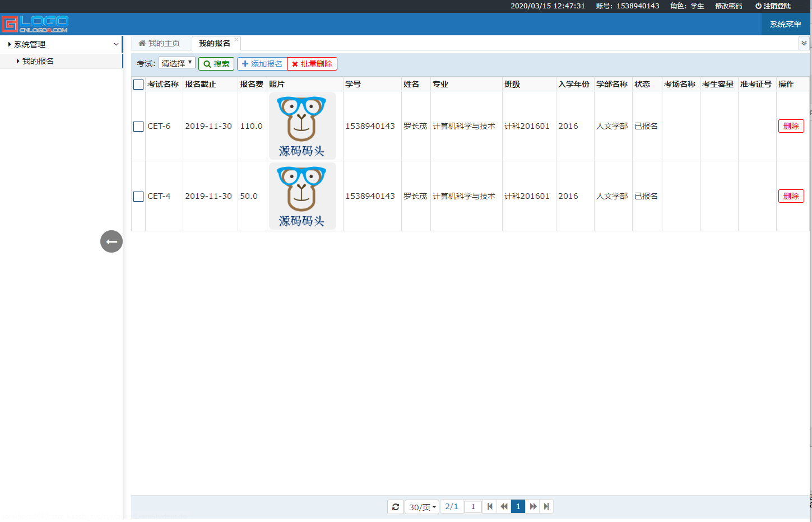Click the page number input field
Viewport: 812px width, 522px height.
[x=472, y=507]
